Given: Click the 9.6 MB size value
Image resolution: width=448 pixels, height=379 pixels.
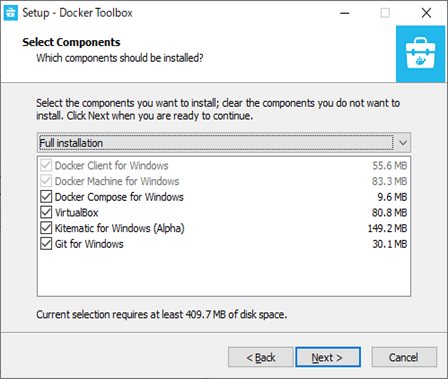Looking at the screenshot, I should (392, 197).
